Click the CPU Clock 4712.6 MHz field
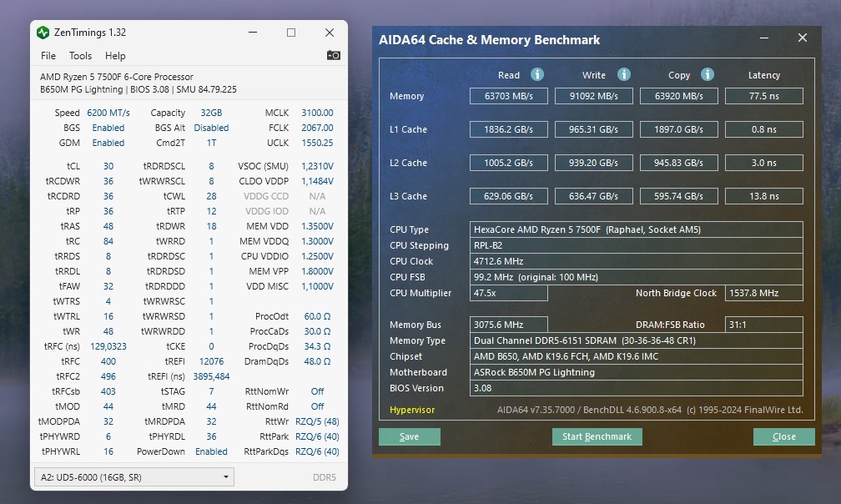Image resolution: width=841 pixels, height=504 pixels. 636,261
